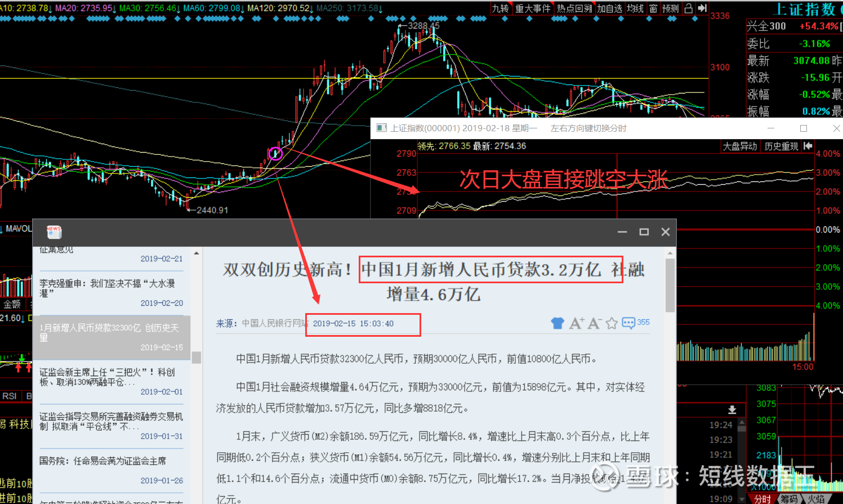Click the 窗 button in chart toolbar
This screenshot has width=843, height=504.
653,8
